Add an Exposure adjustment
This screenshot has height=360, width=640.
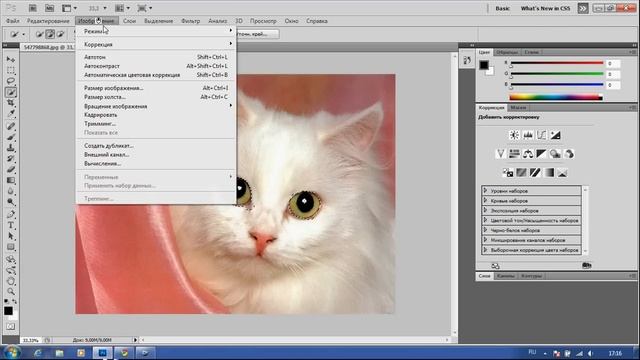pyautogui.click(x=555, y=135)
